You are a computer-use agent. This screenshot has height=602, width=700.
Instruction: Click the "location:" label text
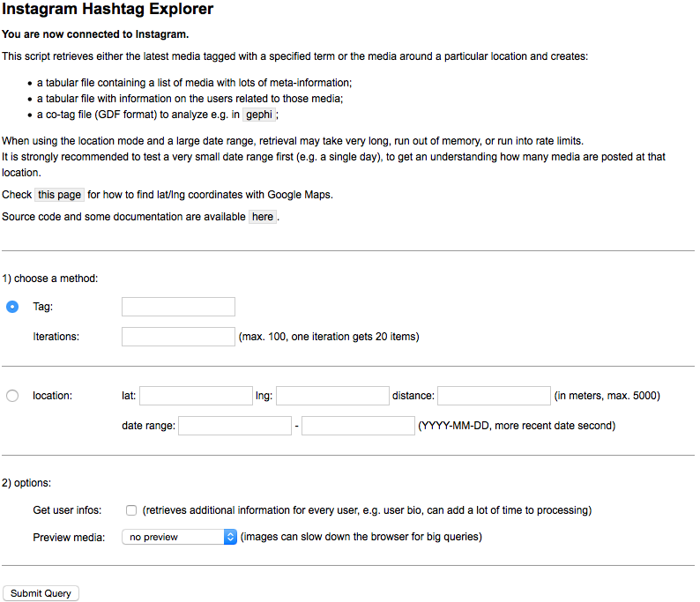[53, 396]
